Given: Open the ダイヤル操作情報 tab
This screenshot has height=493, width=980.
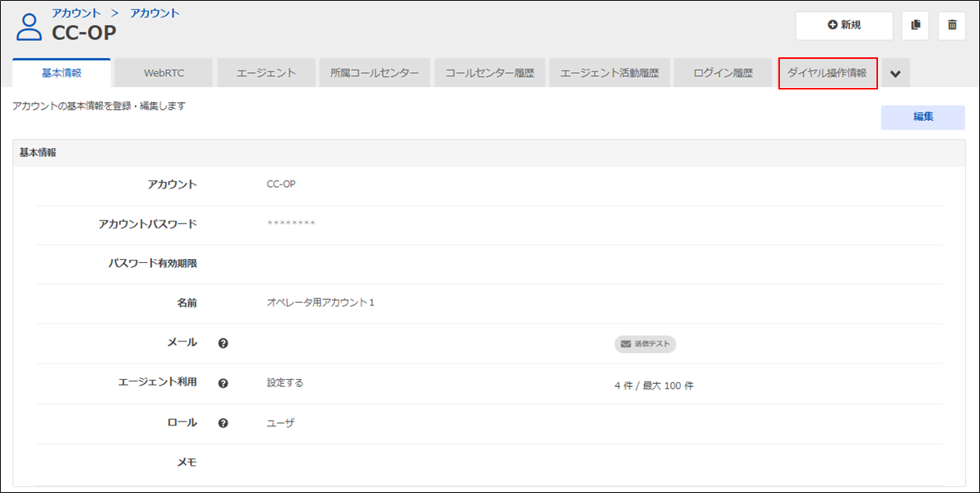Looking at the screenshot, I should 827,73.
